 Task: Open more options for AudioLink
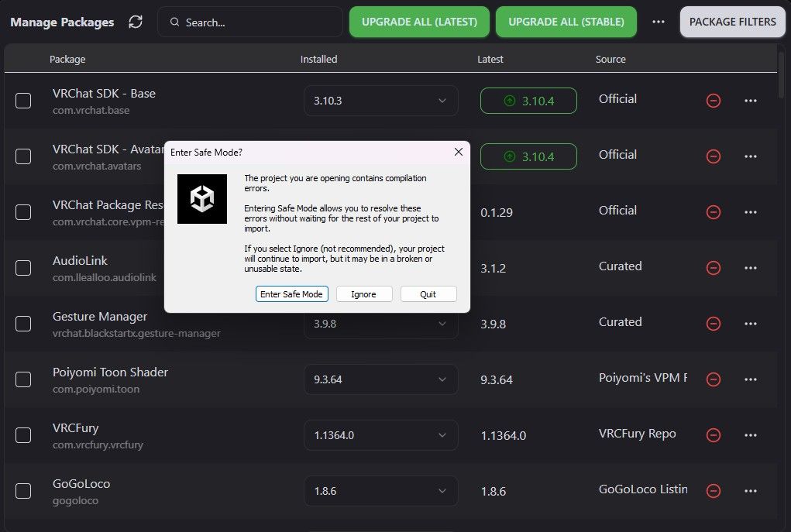[x=751, y=268]
